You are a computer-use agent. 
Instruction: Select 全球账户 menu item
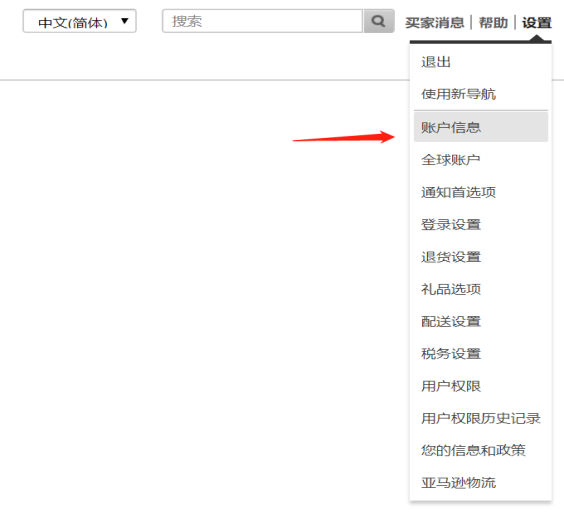click(451, 160)
